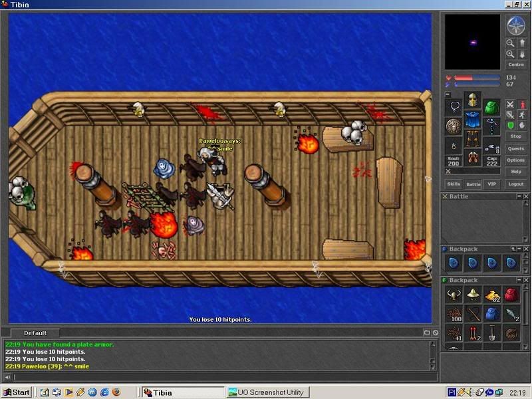
Task: Click the boots equipment slot
Action: pos(472,158)
